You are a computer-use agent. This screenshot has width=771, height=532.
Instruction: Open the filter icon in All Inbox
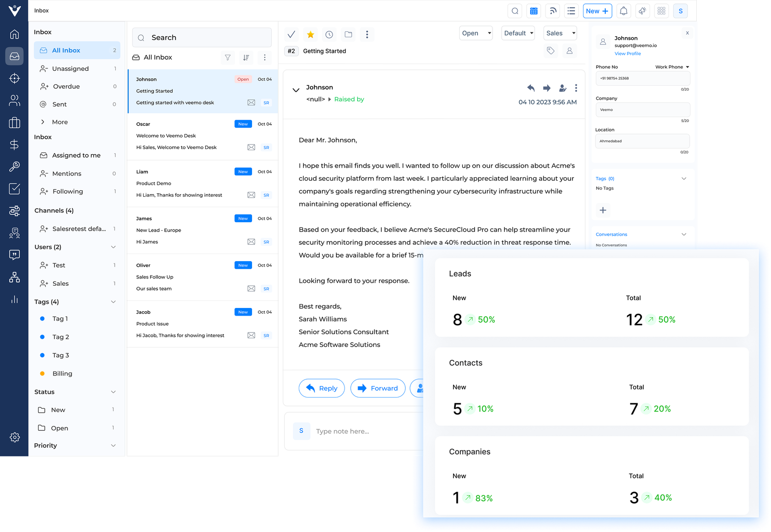(x=227, y=57)
